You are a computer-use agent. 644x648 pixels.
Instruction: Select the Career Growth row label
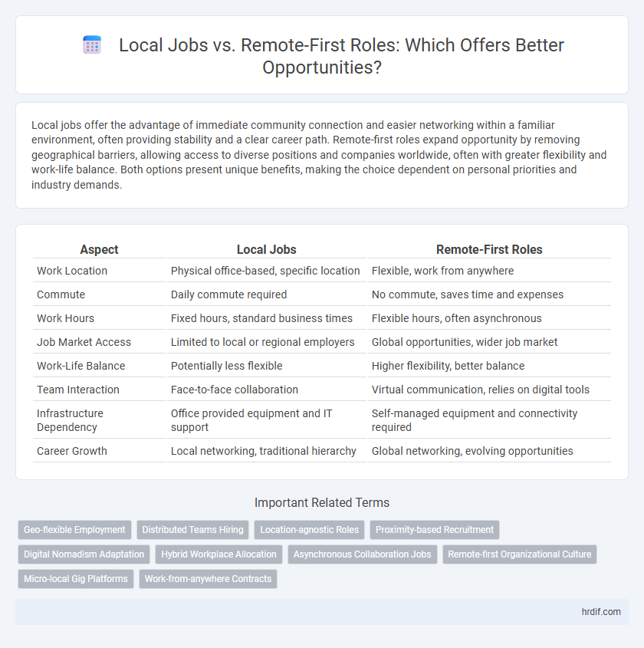72,451
